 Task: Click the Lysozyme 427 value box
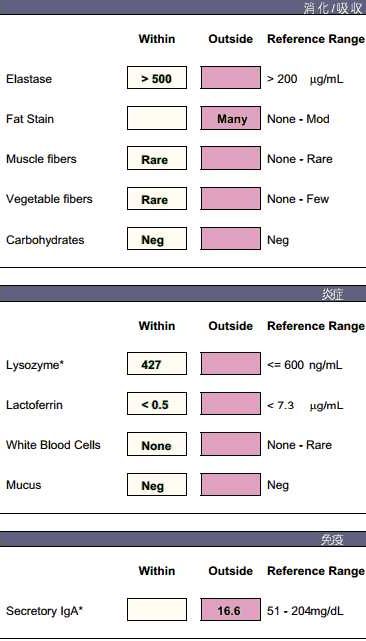point(157,363)
